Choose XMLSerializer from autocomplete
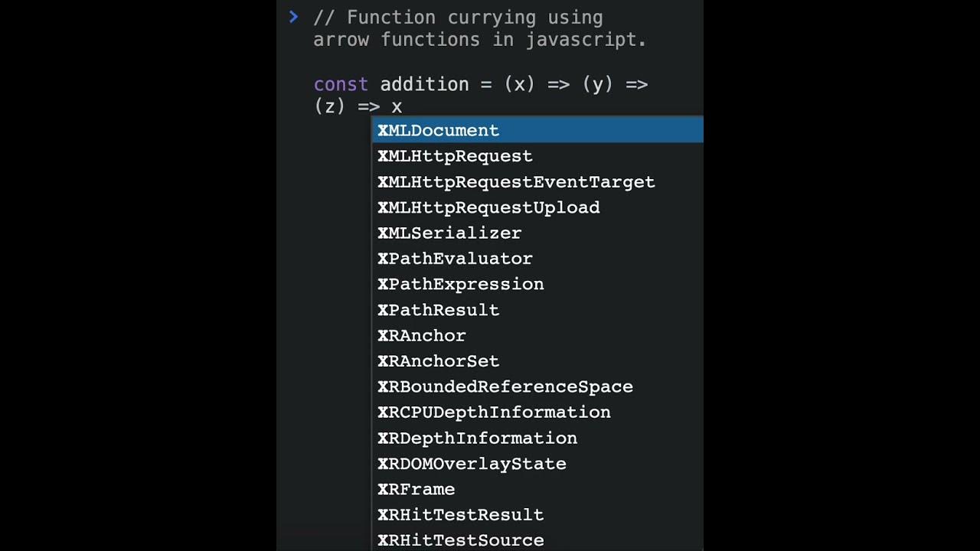The image size is (980, 551). [449, 233]
